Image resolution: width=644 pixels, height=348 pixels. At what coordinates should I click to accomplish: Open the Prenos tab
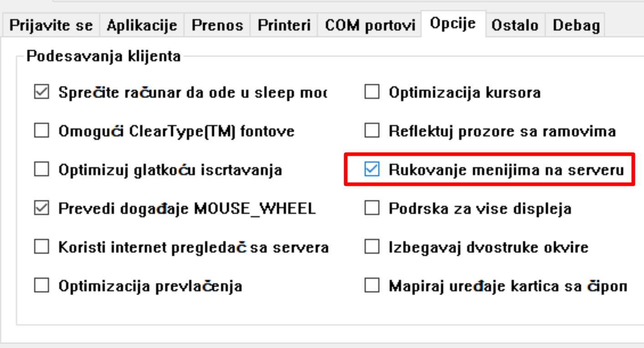click(217, 26)
